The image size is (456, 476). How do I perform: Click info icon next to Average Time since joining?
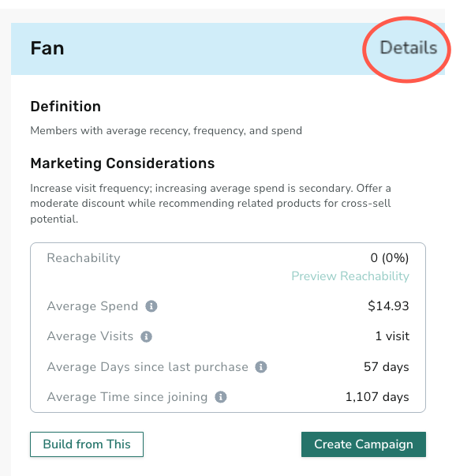[221, 397]
